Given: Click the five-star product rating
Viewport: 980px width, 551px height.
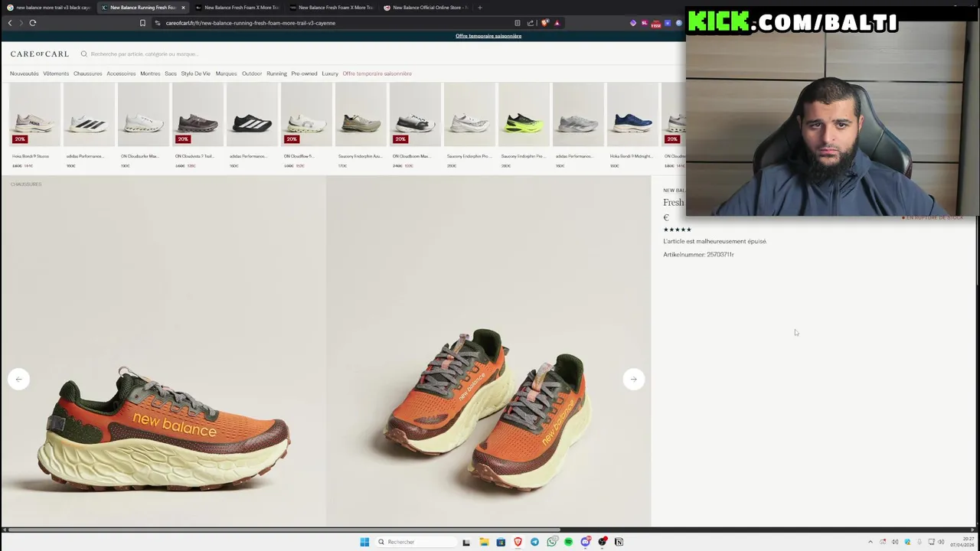Looking at the screenshot, I should point(677,230).
